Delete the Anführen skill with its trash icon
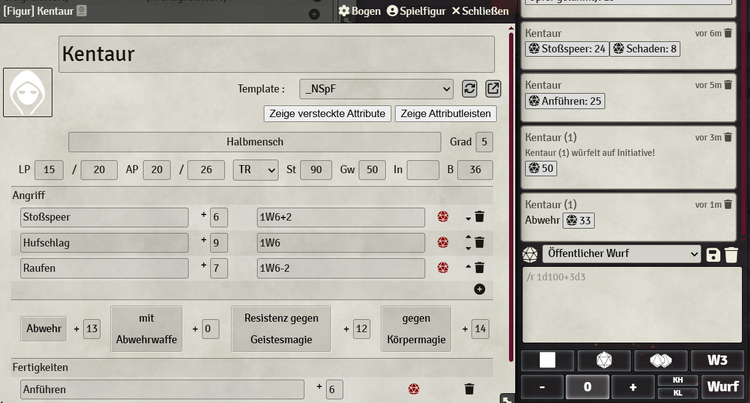This screenshot has width=750, height=403. point(468,389)
